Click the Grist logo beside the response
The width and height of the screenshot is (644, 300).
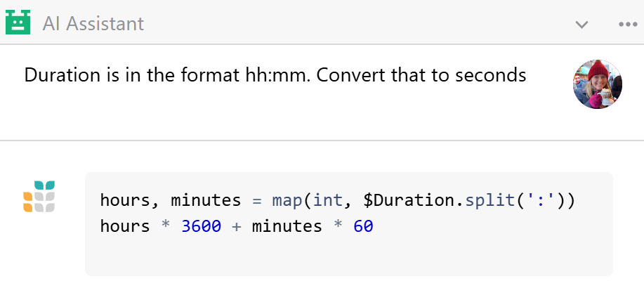pyautogui.click(x=39, y=196)
